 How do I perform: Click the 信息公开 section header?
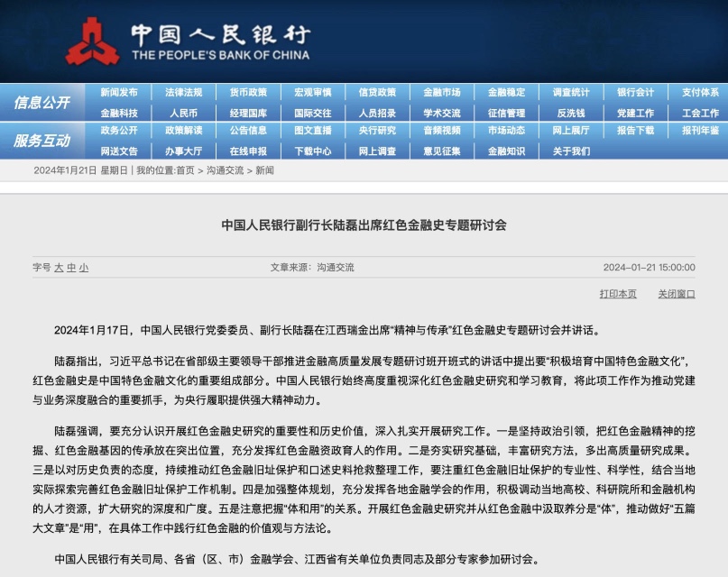tap(41, 103)
